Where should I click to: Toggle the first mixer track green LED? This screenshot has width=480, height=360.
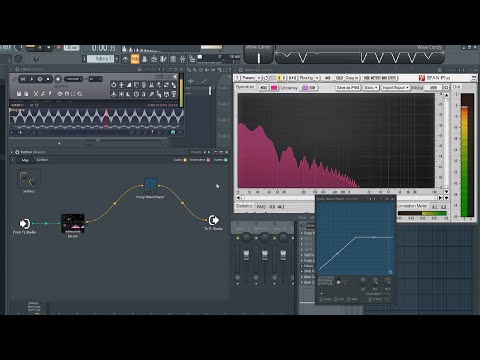click(x=238, y=238)
